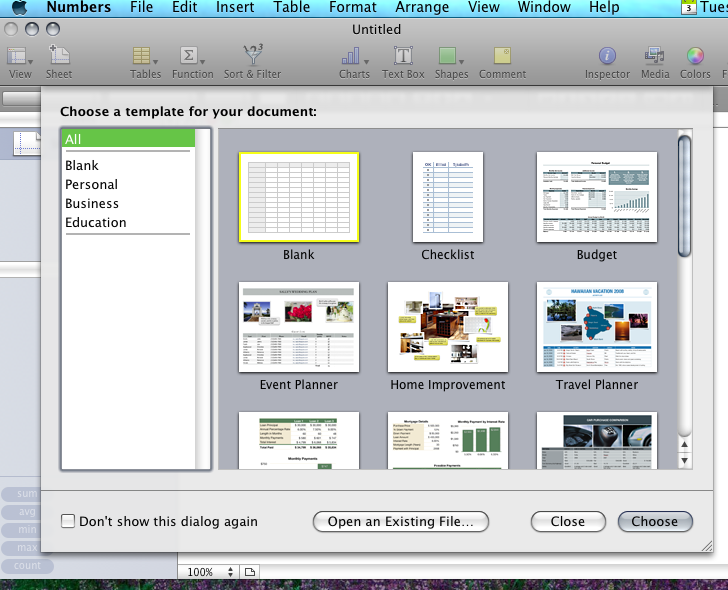The image size is (728, 590).
Task: Open the Format menu
Action: (352, 7)
